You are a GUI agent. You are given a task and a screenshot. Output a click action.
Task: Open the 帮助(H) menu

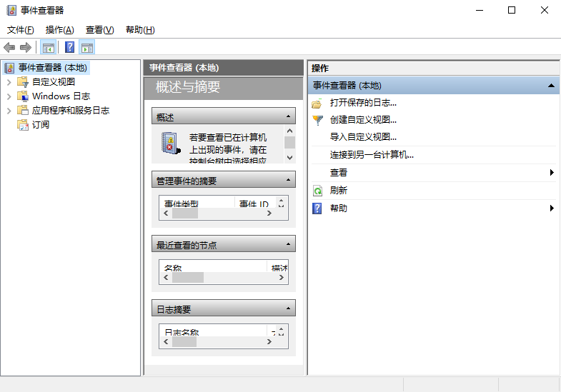(140, 30)
